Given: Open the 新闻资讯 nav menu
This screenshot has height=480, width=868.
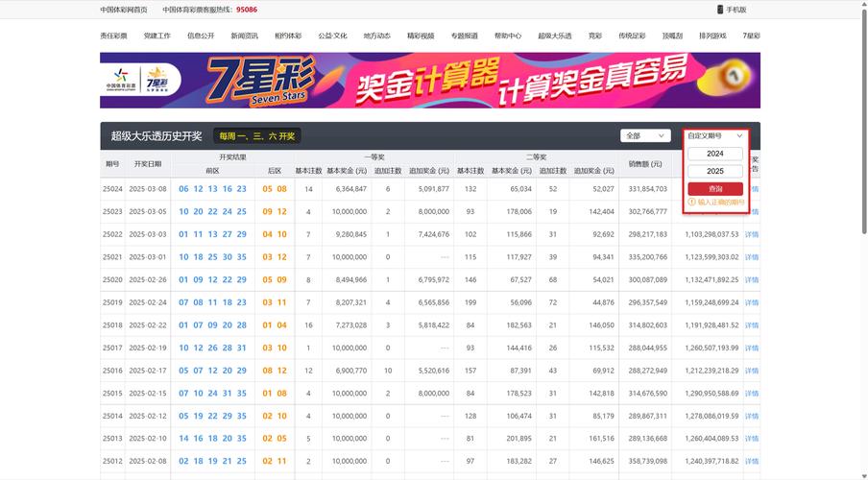Looking at the screenshot, I should pyautogui.click(x=244, y=36).
